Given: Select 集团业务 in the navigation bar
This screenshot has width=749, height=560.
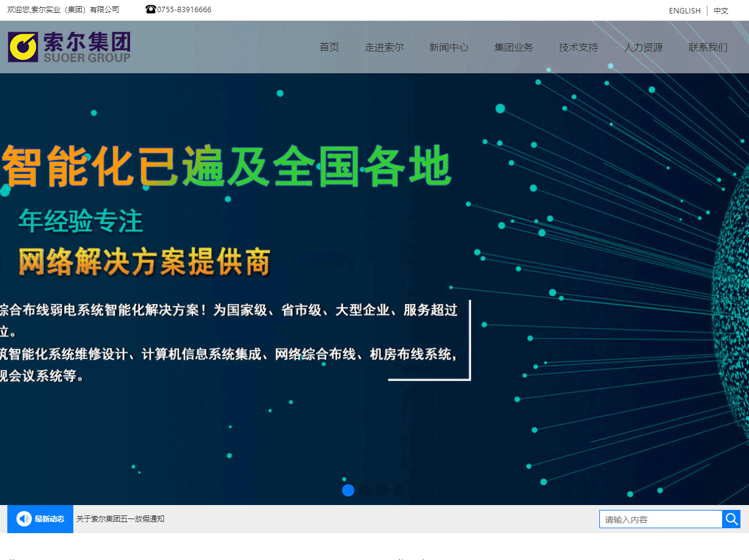Looking at the screenshot, I should (514, 47).
